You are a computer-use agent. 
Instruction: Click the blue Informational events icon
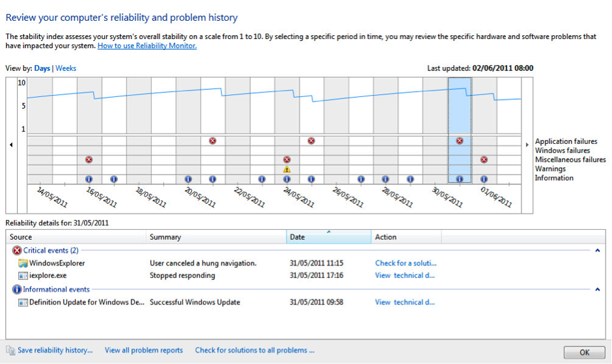point(17,290)
